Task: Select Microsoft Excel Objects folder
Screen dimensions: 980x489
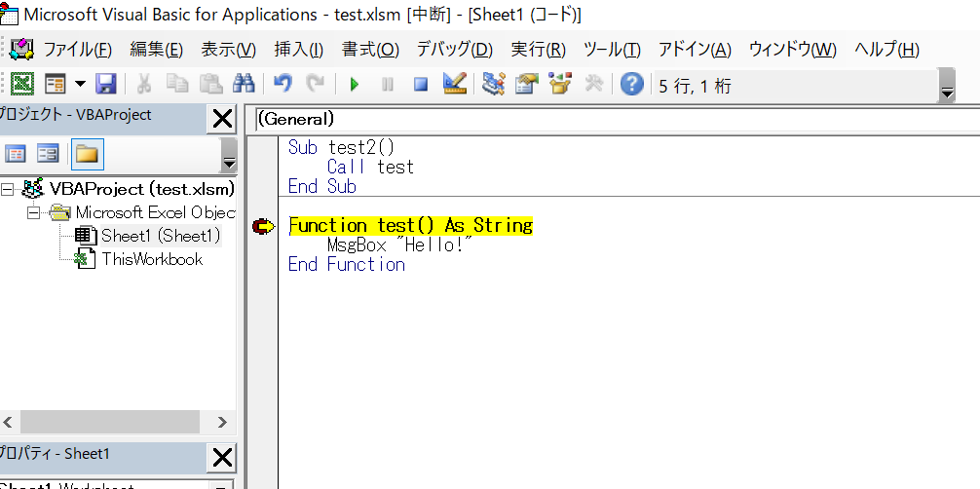Action: 155,212
